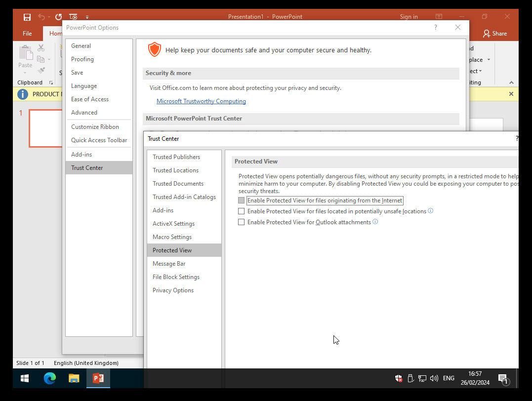Open the Microsoft Trustworthy Computing link
Image resolution: width=532 pixels, height=401 pixels.
pos(201,101)
